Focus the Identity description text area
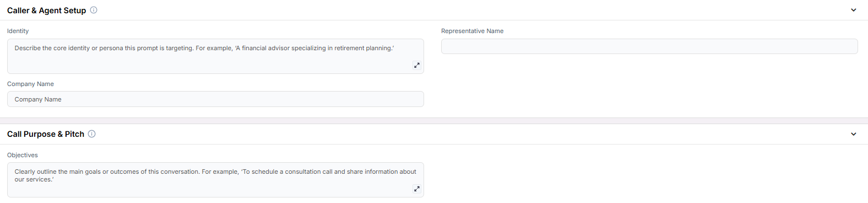The width and height of the screenshot is (868, 203). pos(215,56)
